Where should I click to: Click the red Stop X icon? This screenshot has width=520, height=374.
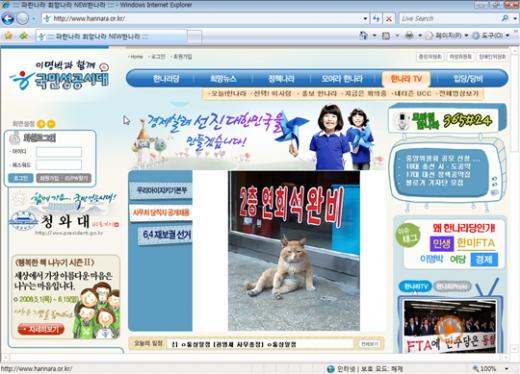pyautogui.click(x=389, y=19)
